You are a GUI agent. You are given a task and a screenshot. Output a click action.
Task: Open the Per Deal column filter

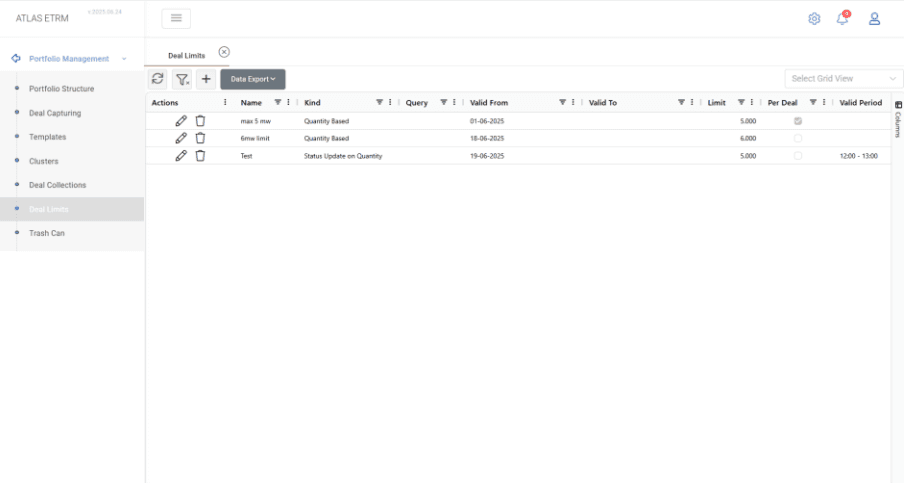coord(813,102)
